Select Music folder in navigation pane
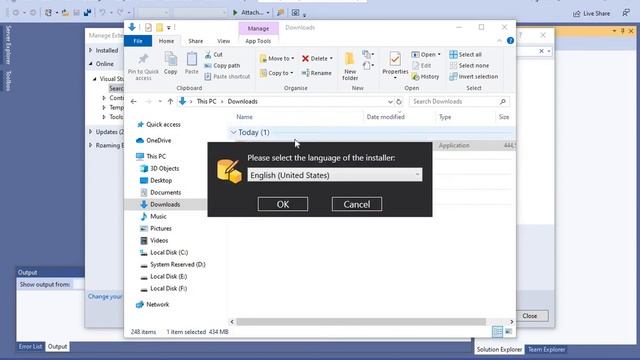The image size is (640, 360). tap(158, 216)
